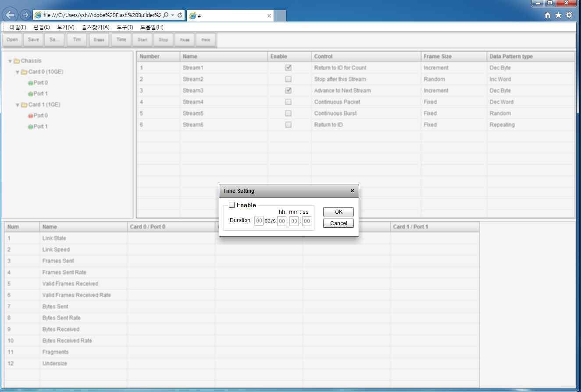Image resolution: width=581 pixels, height=392 pixels.
Task: Collapse the Chassis tree node arrow
Action: pos(10,61)
